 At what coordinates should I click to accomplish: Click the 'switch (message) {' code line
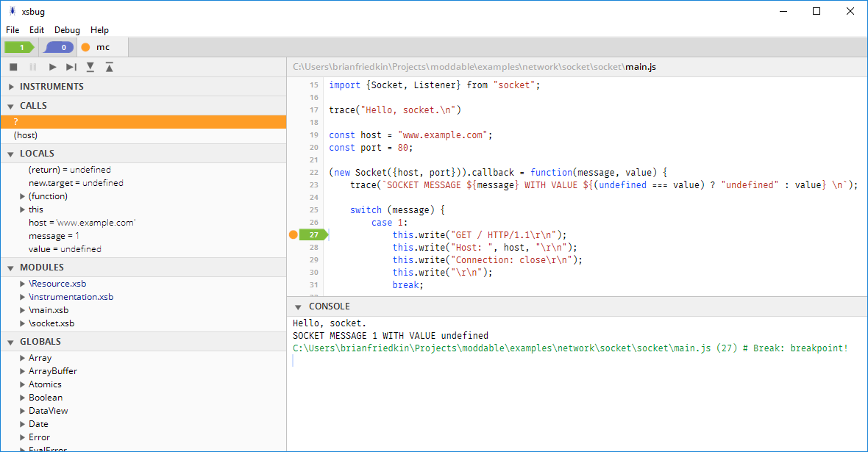pyautogui.click(x=397, y=210)
